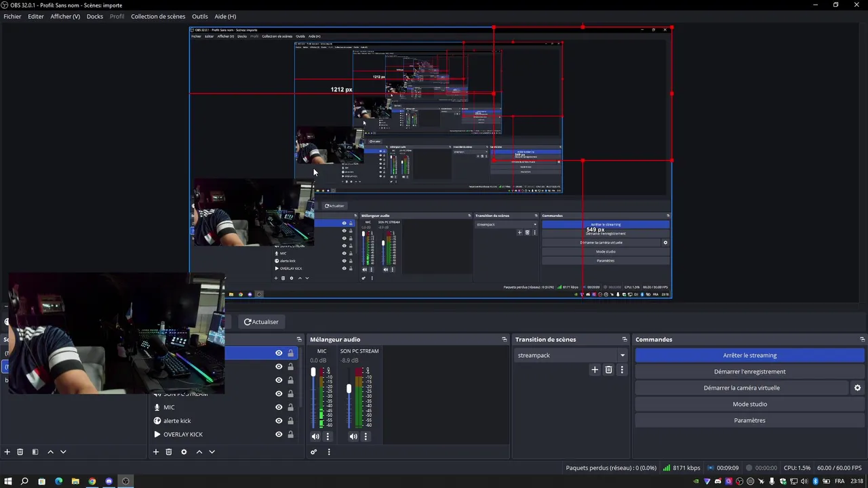This screenshot has height=488, width=868.
Task: Open the Editer menu
Action: click(x=36, y=16)
